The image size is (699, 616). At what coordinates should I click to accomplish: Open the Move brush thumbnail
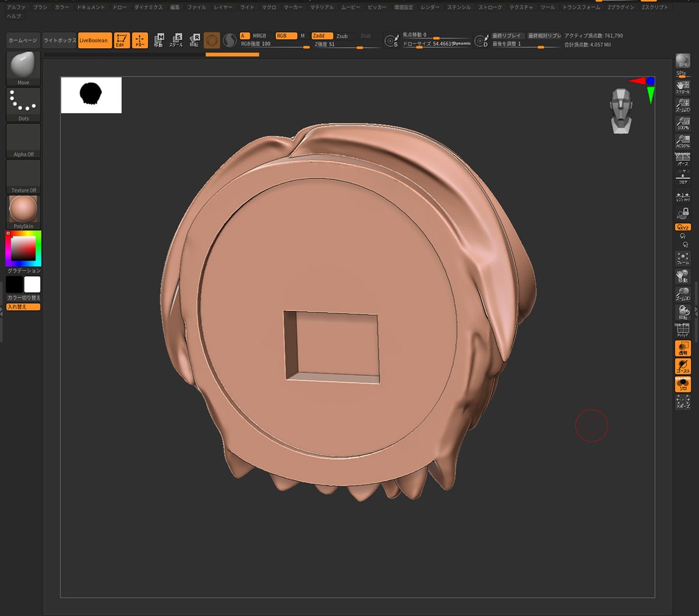tap(23, 68)
